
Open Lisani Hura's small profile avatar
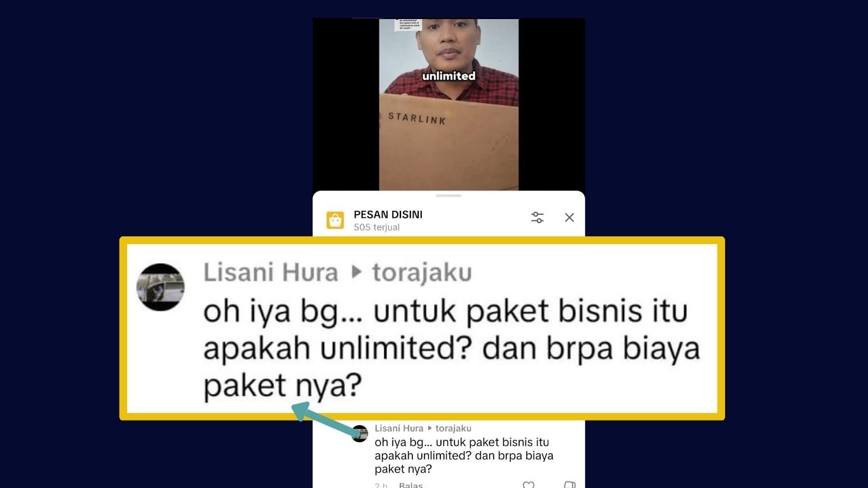click(x=360, y=433)
